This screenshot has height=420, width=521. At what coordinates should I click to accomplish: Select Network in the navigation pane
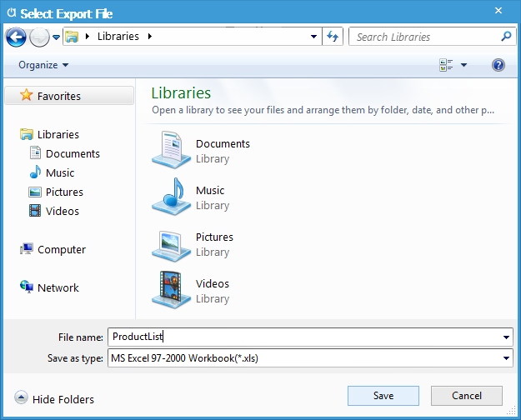(58, 287)
